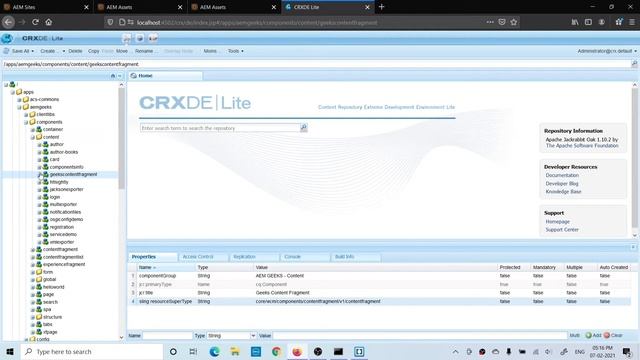Select the helloworld component node
Screen dimensions: 640x360
53,287
